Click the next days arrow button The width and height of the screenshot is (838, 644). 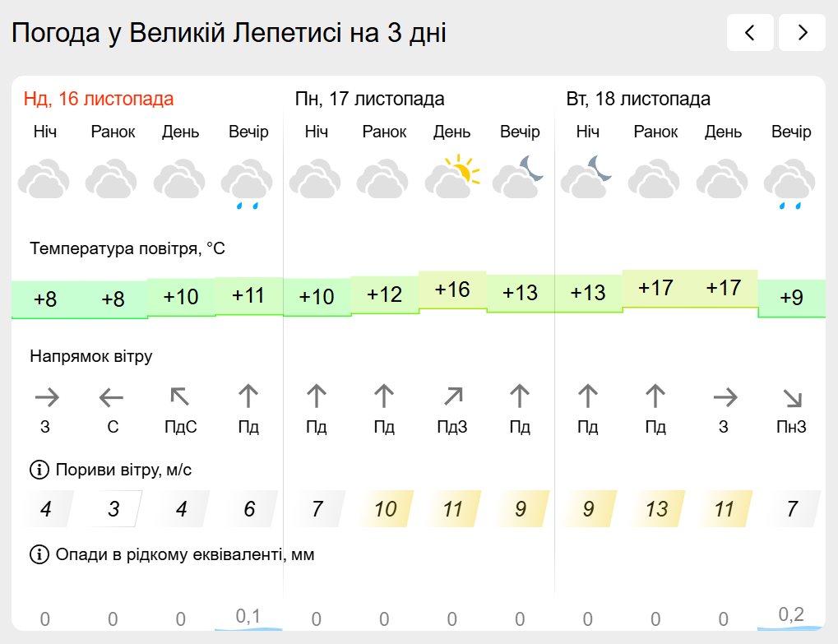(x=802, y=33)
